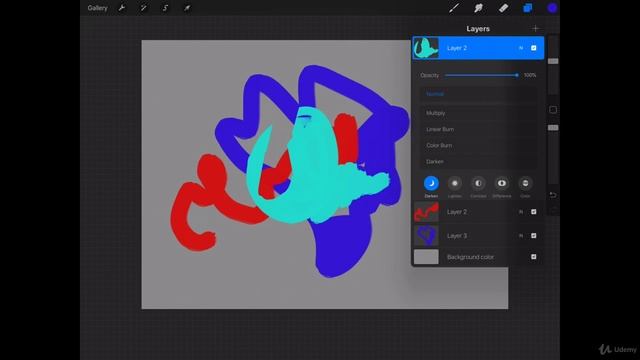This screenshot has height=360, width=640.
Task: Choose Darken in the blend mode list
Action: (x=478, y=162)
